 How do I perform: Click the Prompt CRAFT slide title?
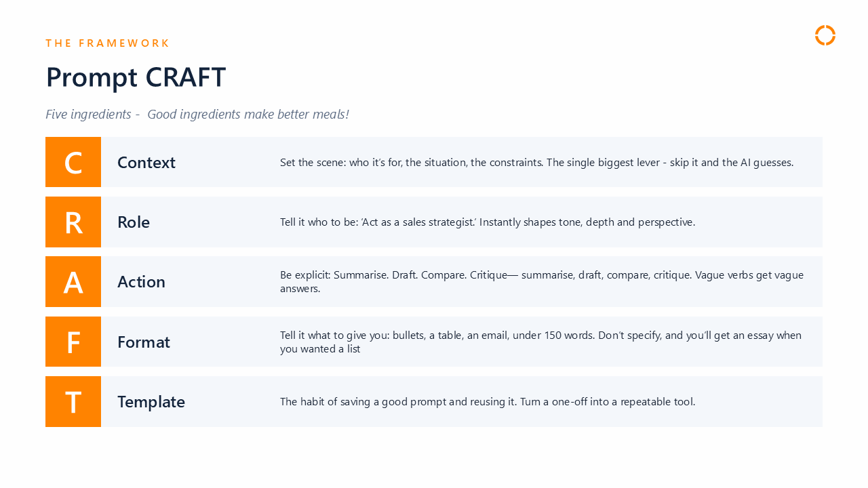[136, 77]
